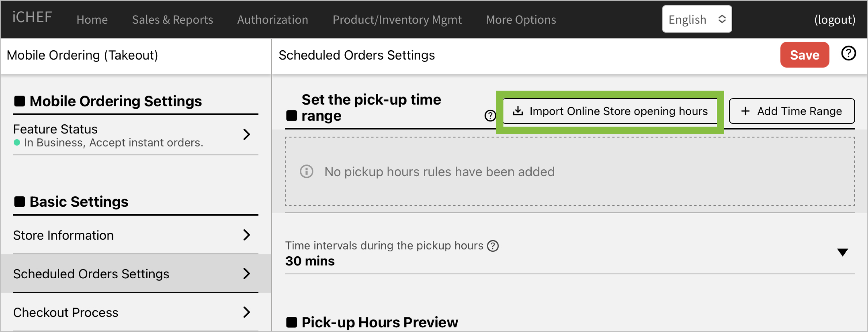Open Product/Inventory Mgmt menu
Image resolution: width=868 pixels, height=332 pixels.
(x=396, y=20)
